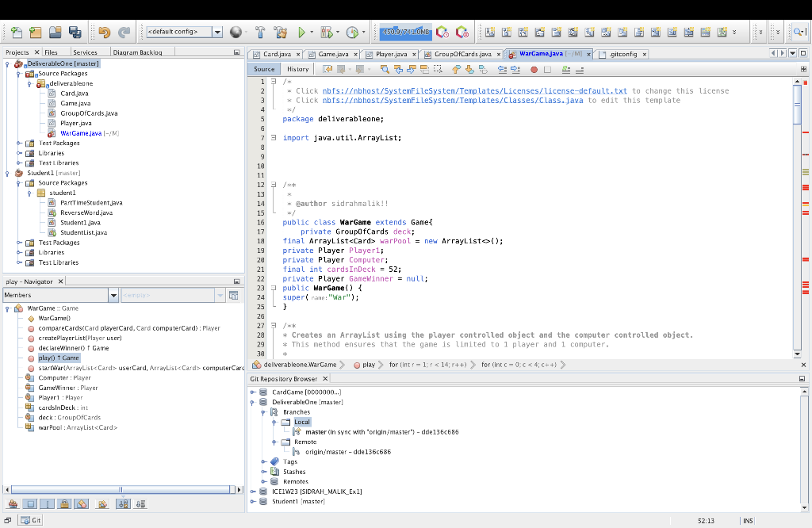Screen dimensions: 812x528
Task: Collapse the Source Packages node under DeliverableOne
Action: point(18,73)
